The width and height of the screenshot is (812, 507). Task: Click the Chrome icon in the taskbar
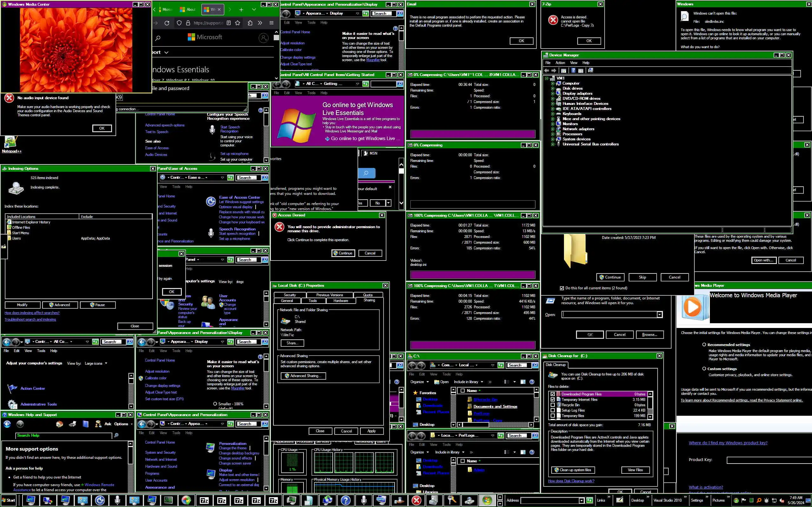(186, 500)
